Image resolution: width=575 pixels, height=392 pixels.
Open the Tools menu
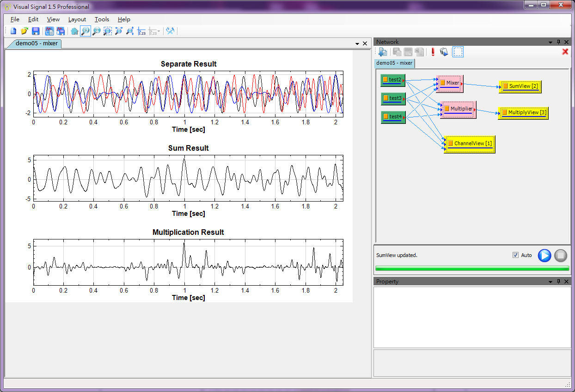point(102,19)
